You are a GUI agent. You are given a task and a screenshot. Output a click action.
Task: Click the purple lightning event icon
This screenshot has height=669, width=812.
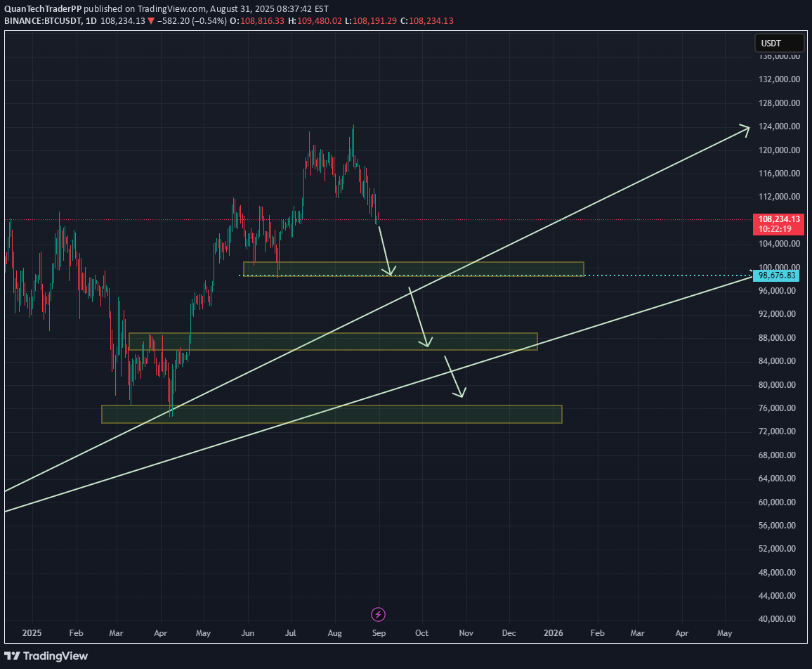(x=378, y=615)
